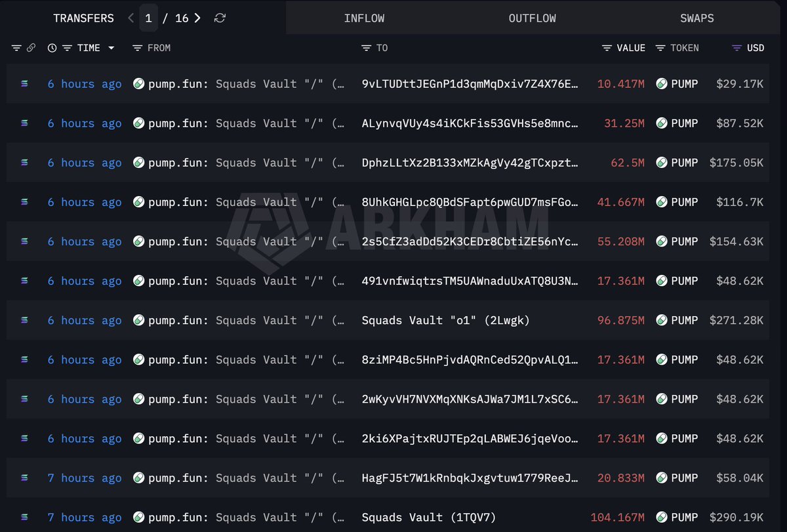Open pump.fun sender in the $29.17K row
The height and width of the screenshot is (532, 787).
(x=239, y=84)
